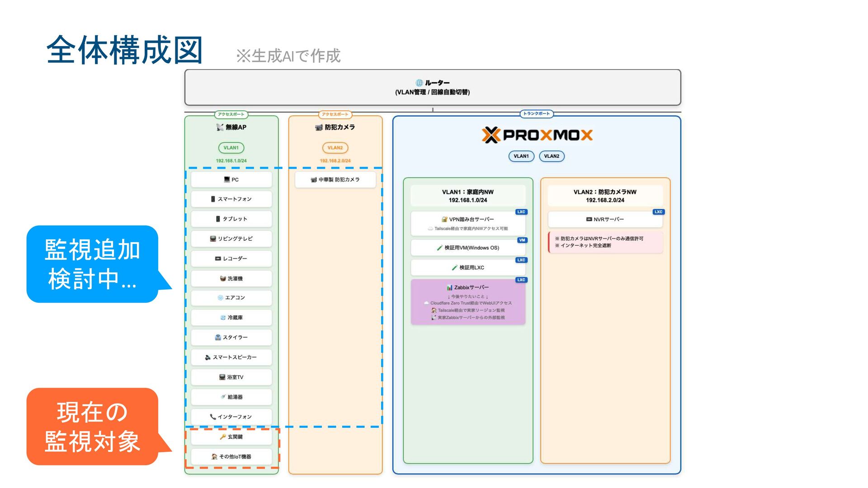
Task: Click the トランクポート label
Action: point(537,114)
